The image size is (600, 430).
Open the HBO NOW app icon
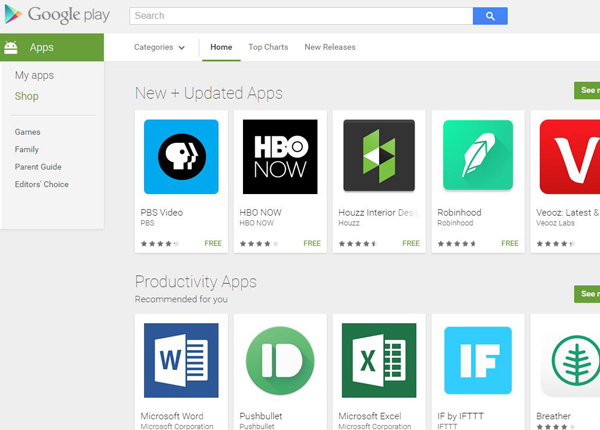coord(280,157)
